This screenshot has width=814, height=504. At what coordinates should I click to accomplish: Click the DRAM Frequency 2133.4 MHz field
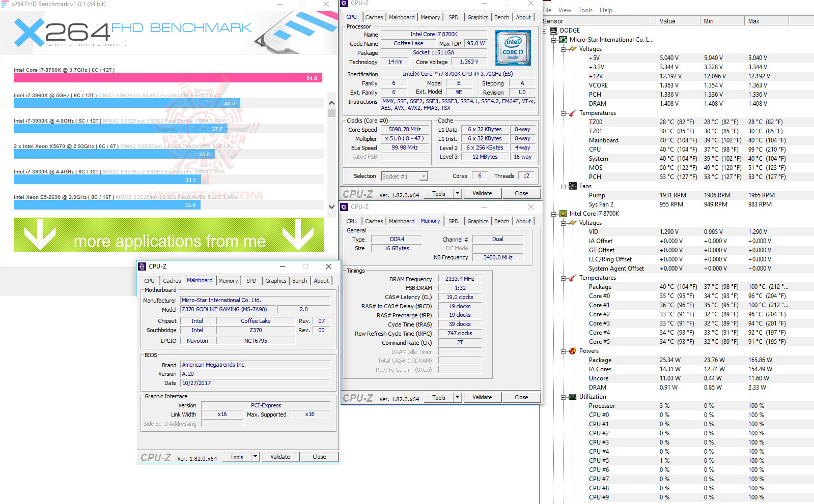click(460, 279)
